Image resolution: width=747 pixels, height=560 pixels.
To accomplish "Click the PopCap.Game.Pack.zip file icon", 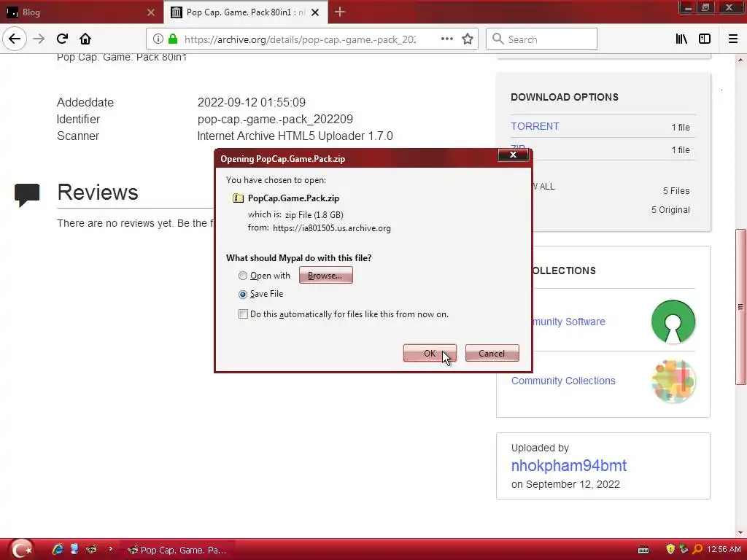I will coord(238,198).
